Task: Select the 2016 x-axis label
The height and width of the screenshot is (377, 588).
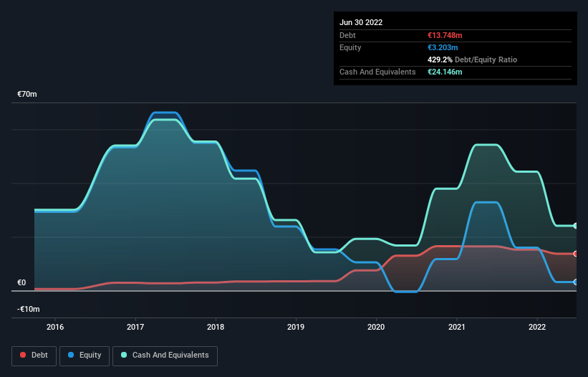Action: tap(55, 328)
